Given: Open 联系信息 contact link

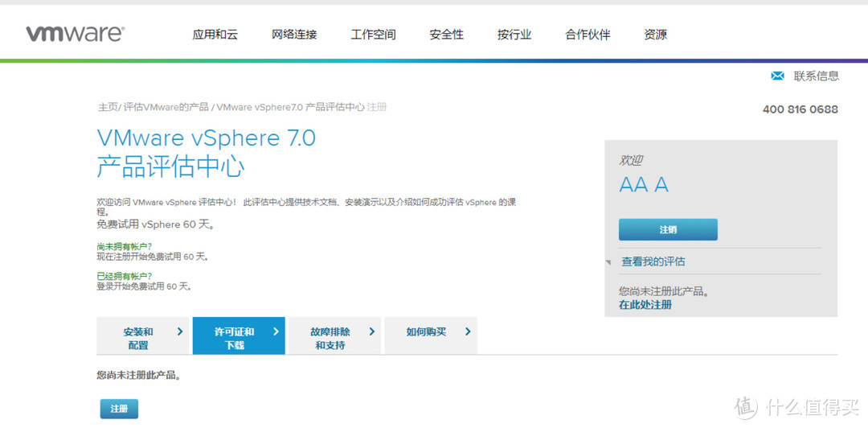Looking at the screenshot, I should click(x=816, y=76).
